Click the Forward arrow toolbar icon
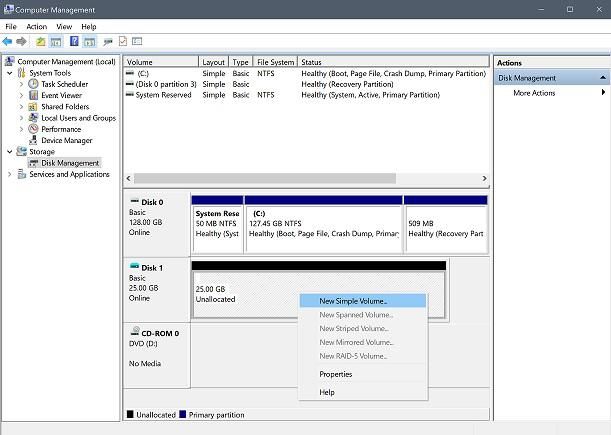 pos(21,41)
